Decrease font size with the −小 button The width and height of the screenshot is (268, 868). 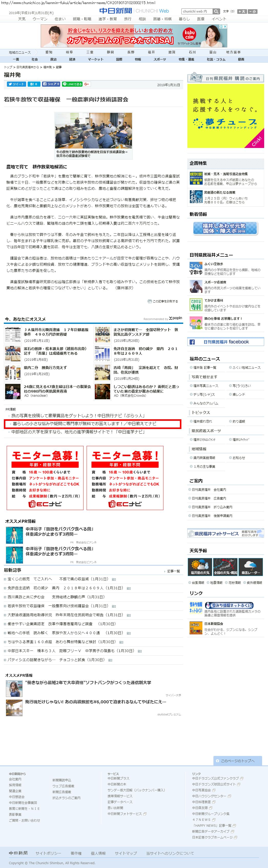pyautogui.click(x=253, y=12)
